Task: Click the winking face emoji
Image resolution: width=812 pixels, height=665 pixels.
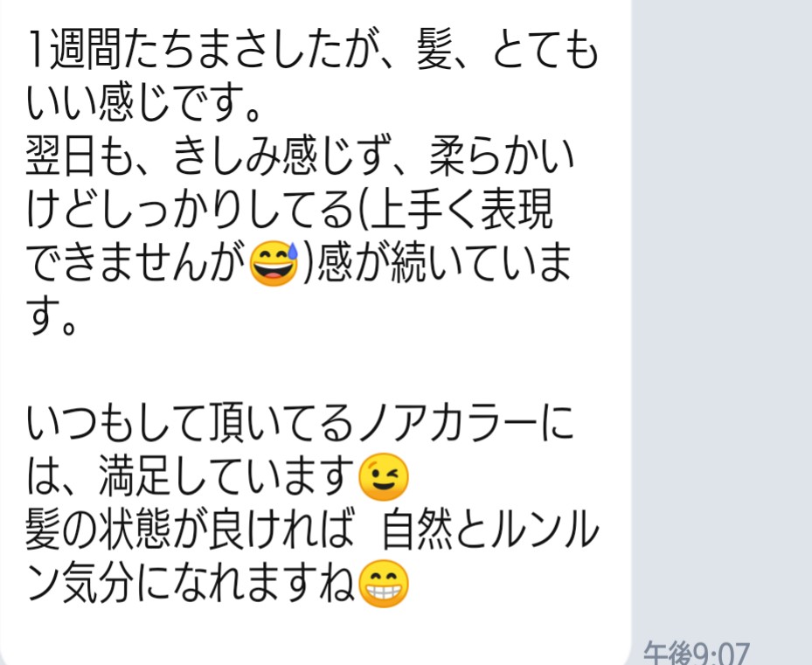Action: tap(384, 476)
